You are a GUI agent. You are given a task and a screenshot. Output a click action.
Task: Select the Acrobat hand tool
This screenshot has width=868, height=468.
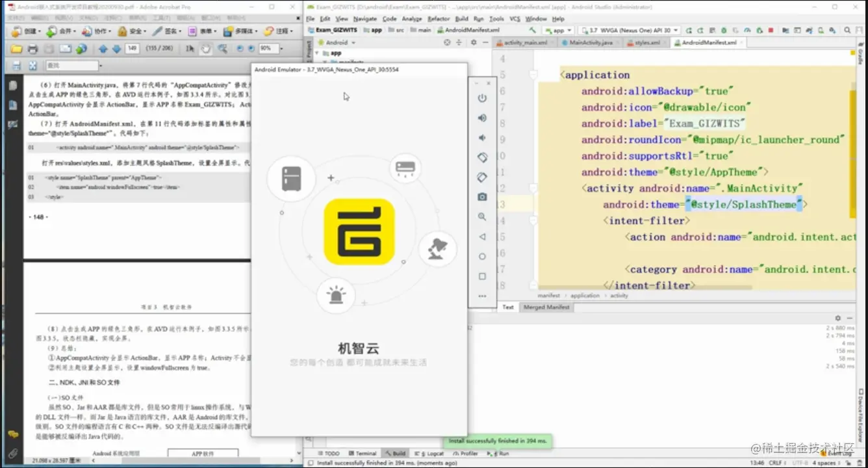(x=206, y=48)
